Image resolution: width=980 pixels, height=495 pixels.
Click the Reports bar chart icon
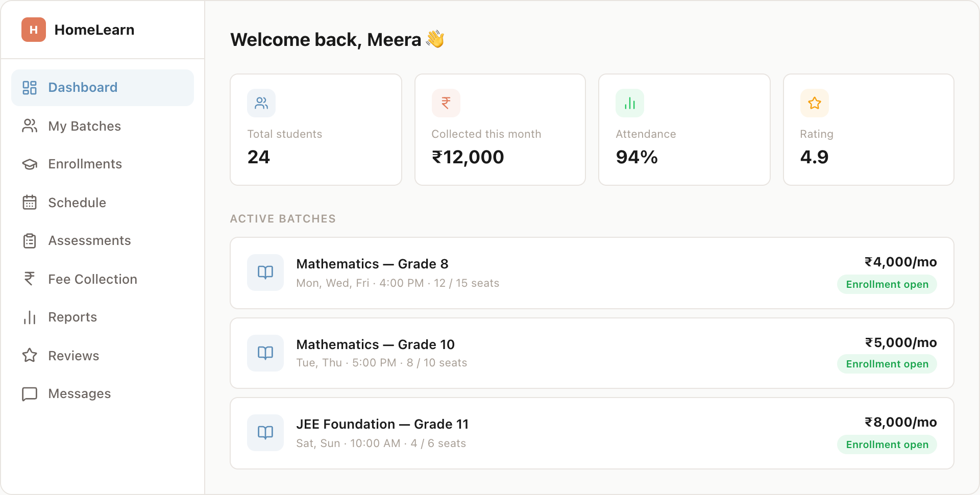pyautogui.click(x=30, y=317)
